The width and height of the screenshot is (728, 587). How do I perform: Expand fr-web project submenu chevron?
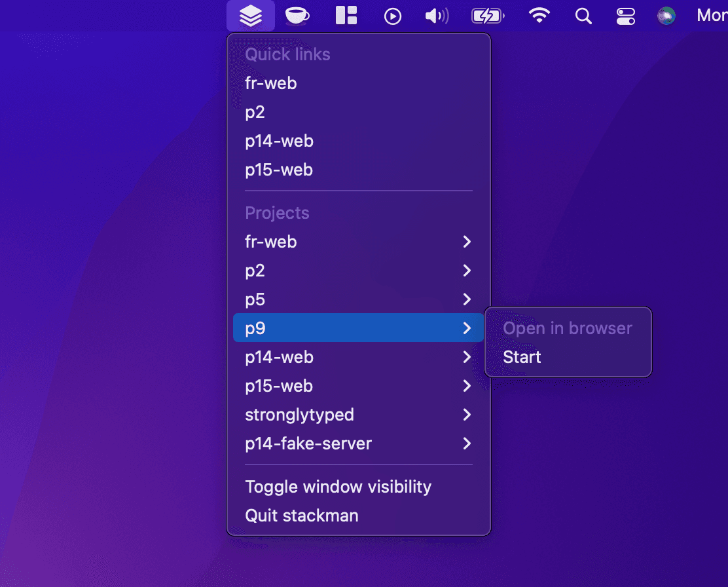coord(467,242)
